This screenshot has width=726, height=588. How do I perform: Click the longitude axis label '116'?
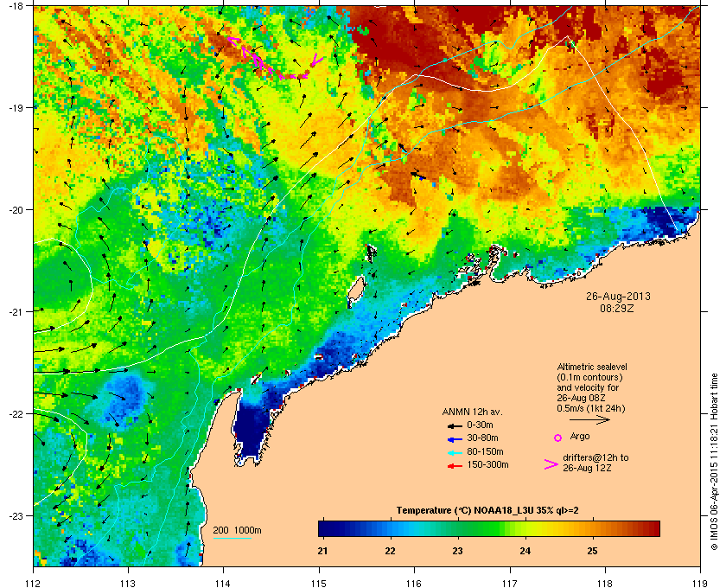point(414,584)
